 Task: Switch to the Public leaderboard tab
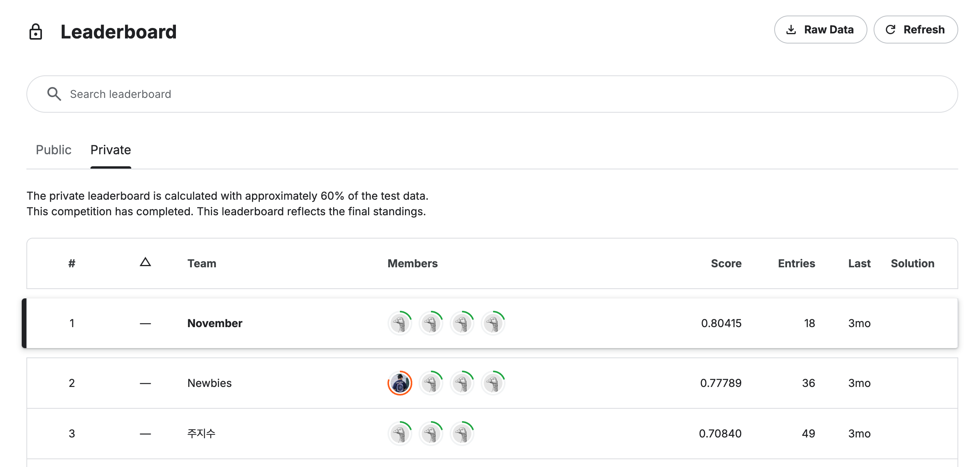coord(54,150)
